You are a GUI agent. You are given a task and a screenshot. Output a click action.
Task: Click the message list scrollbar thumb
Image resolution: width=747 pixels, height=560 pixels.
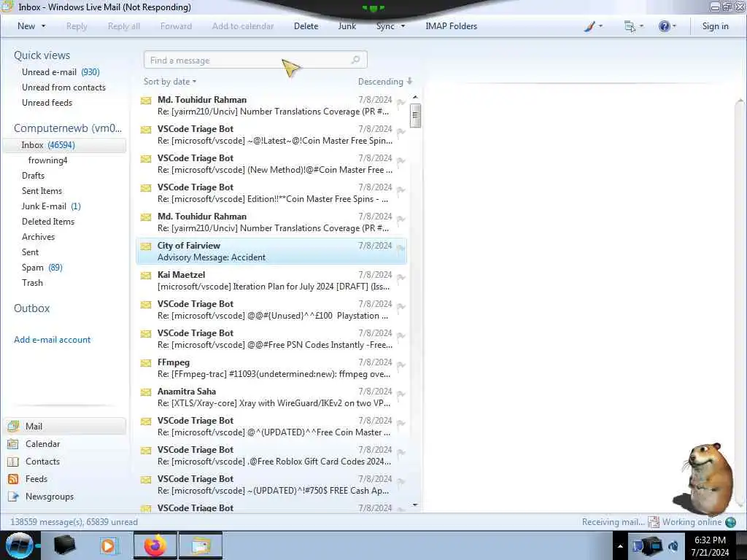(415, 115)
